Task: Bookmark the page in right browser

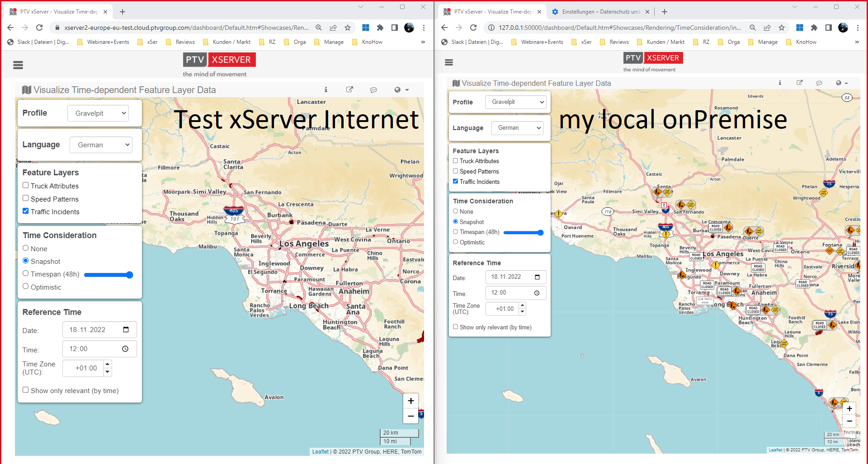Action: pyautogui.click(x=782, y=28)
